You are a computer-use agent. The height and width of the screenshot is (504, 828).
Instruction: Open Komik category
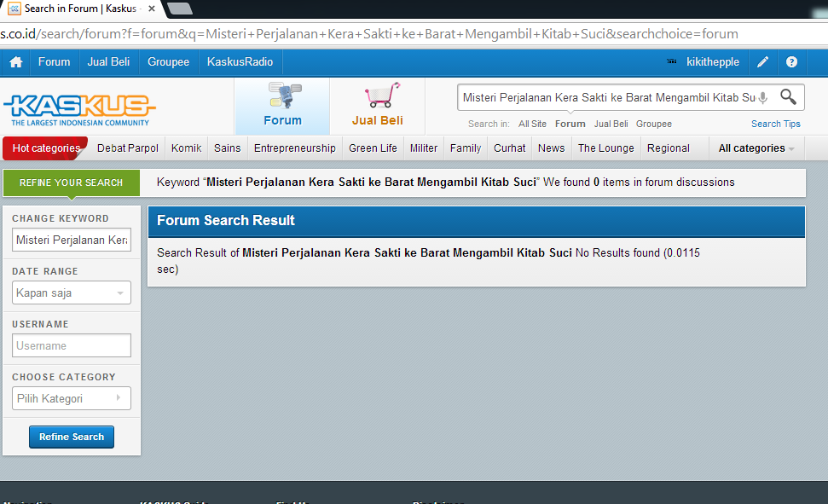click(x=187, y=148)
